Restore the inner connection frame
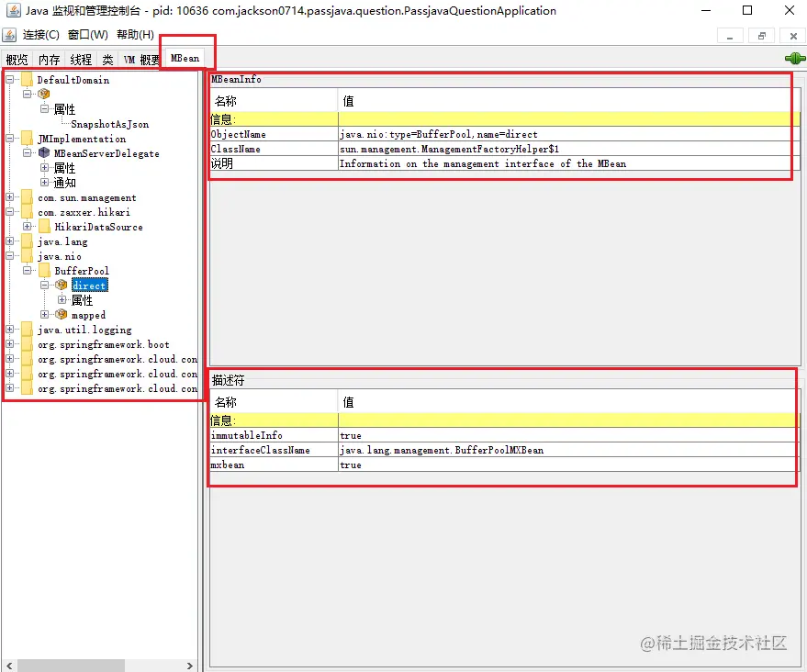Screen dimensions: 807x672 tap(762, 36)
